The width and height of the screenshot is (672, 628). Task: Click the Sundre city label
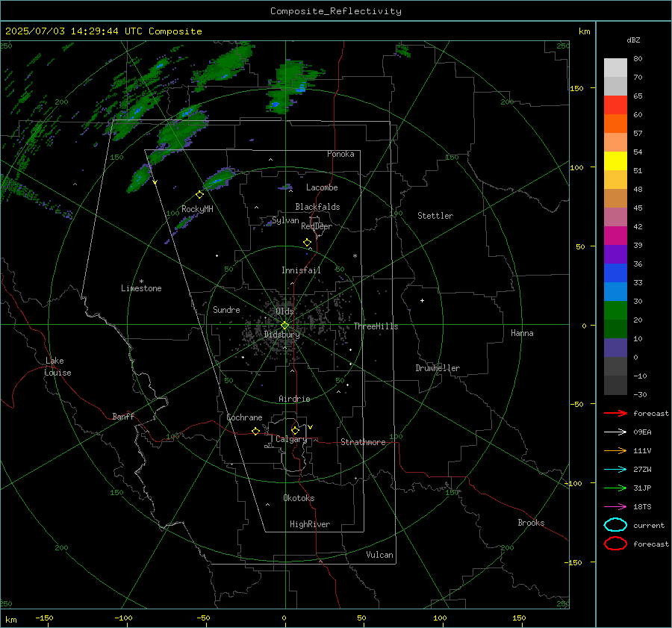[x=226, y=309]
